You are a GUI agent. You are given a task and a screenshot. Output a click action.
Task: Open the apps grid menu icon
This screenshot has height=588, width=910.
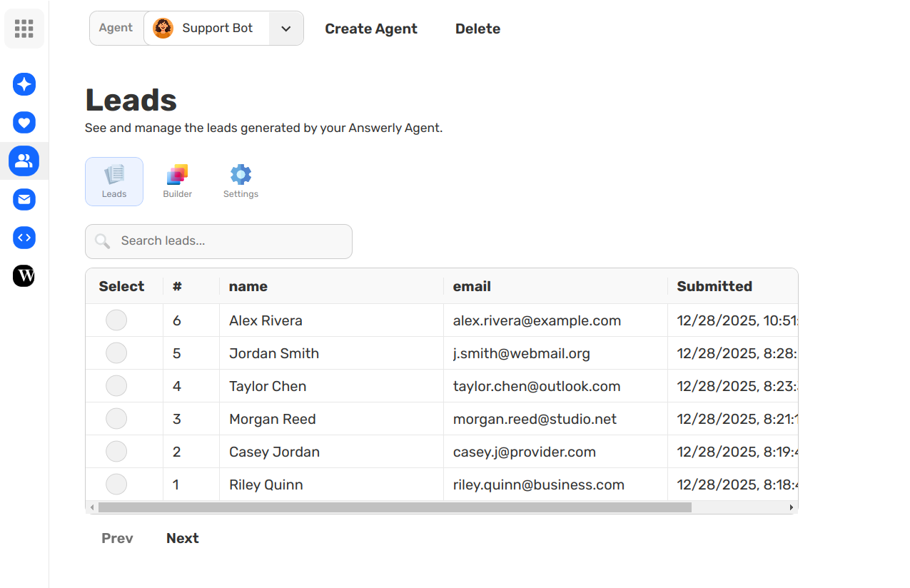pos(24,29)
